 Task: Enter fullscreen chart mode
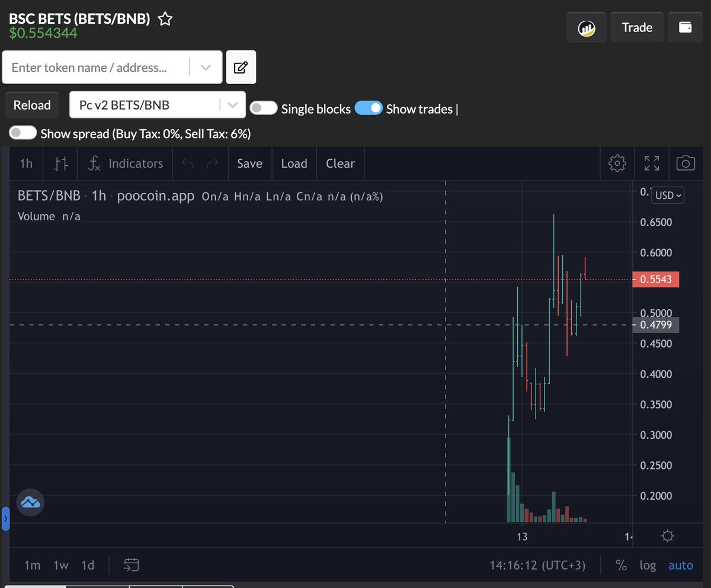click(x=652, y=163)
